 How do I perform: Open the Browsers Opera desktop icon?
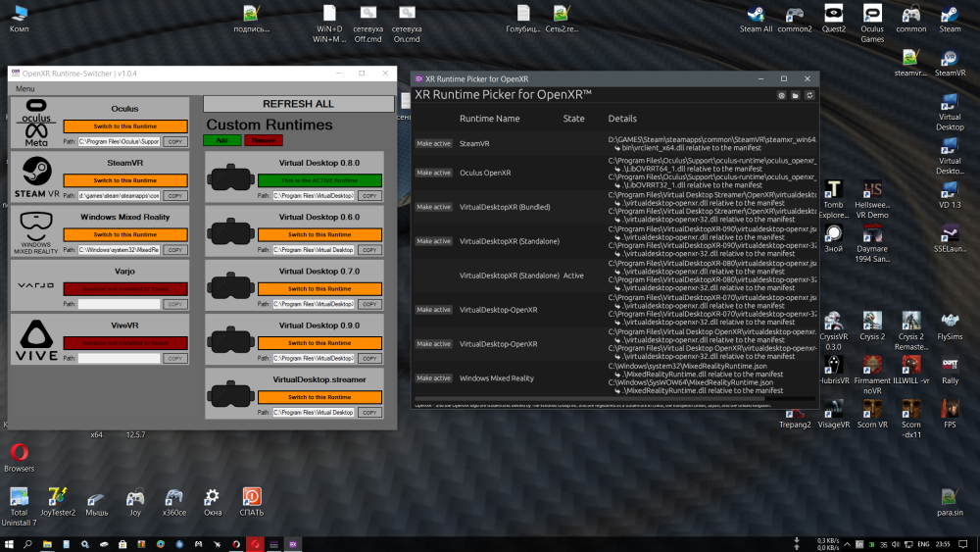19,458
